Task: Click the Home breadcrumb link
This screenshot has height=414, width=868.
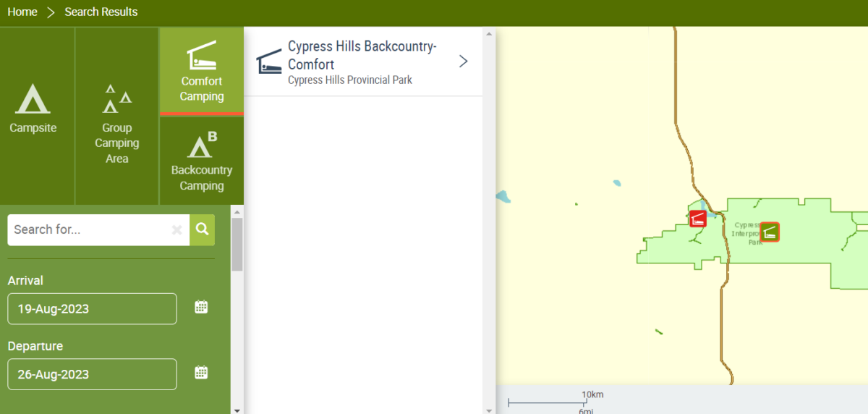Action: click(22, 12)
